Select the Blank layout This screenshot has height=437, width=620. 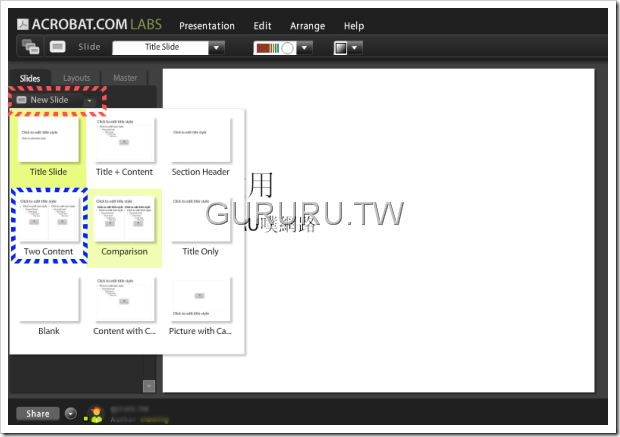point(49,306)
